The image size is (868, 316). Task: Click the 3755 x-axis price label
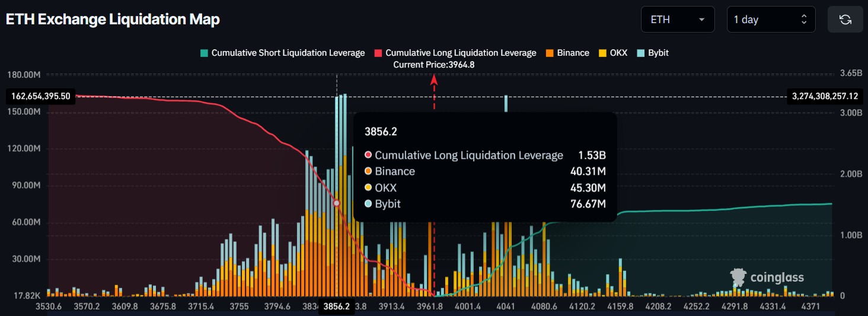tap(239, 307)
